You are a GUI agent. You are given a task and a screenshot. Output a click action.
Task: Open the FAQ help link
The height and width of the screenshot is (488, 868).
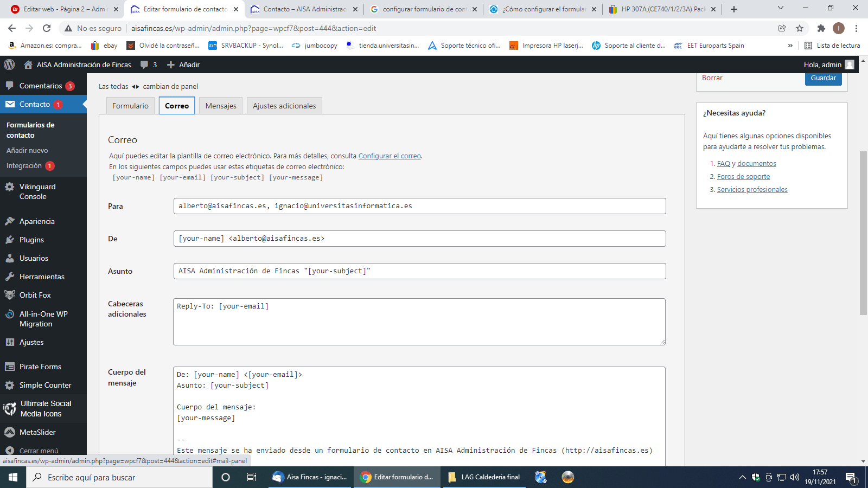(724, 164)
